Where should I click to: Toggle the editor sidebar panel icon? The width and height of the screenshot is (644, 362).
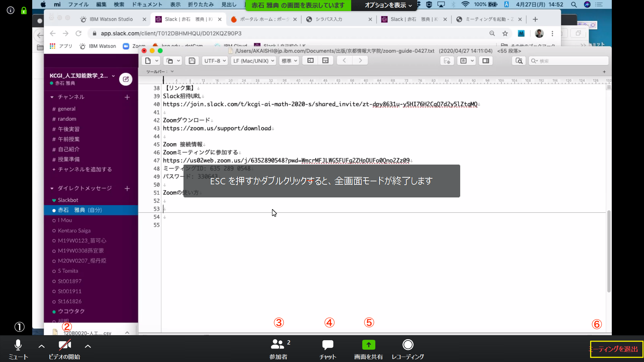(486, 61)
